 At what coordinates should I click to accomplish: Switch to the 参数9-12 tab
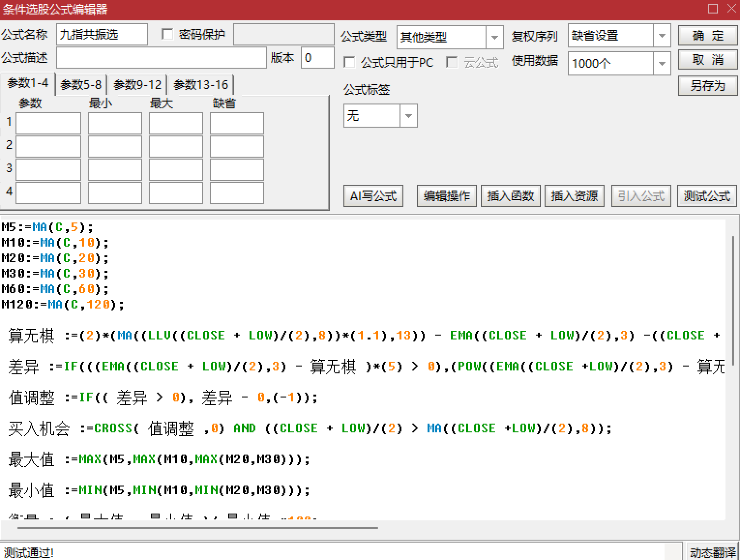click(137, 85)
